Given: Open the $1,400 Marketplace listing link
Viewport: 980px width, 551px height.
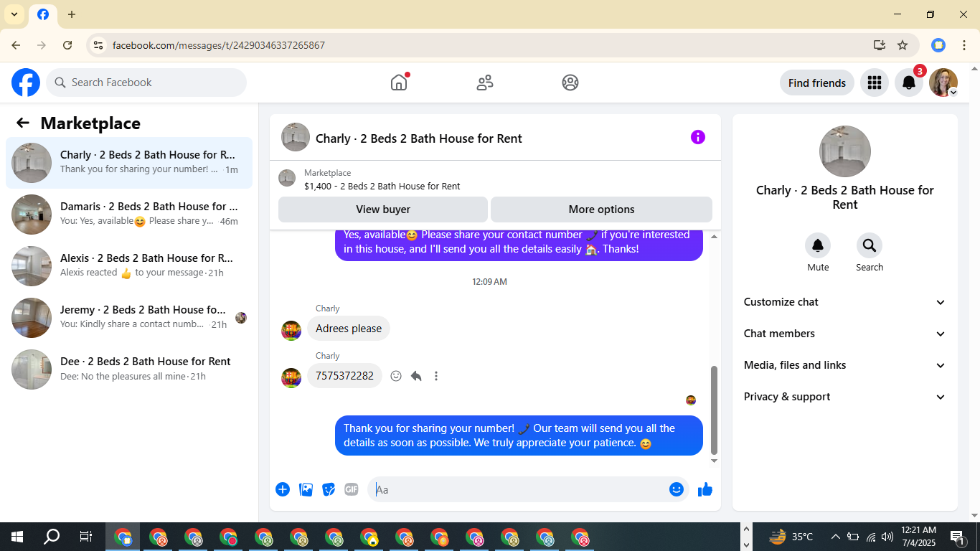Looking at the screenshot, I should coord(382,186).
